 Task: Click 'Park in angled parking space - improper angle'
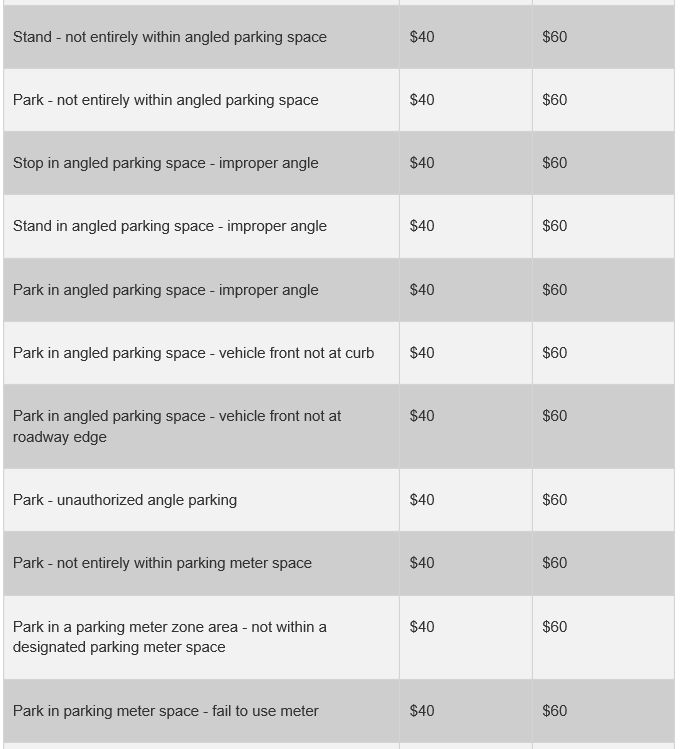(x=165, y=290)
